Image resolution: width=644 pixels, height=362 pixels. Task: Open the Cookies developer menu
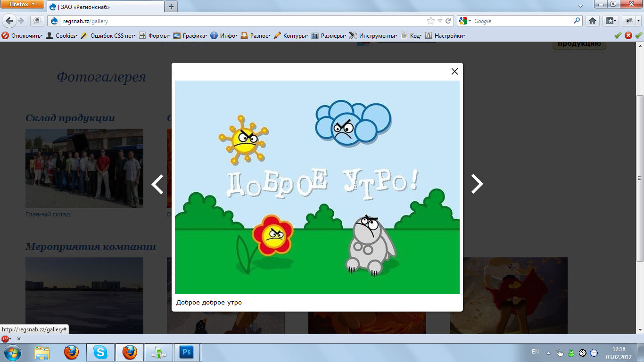pyautogui.click(x=62, y=35)
